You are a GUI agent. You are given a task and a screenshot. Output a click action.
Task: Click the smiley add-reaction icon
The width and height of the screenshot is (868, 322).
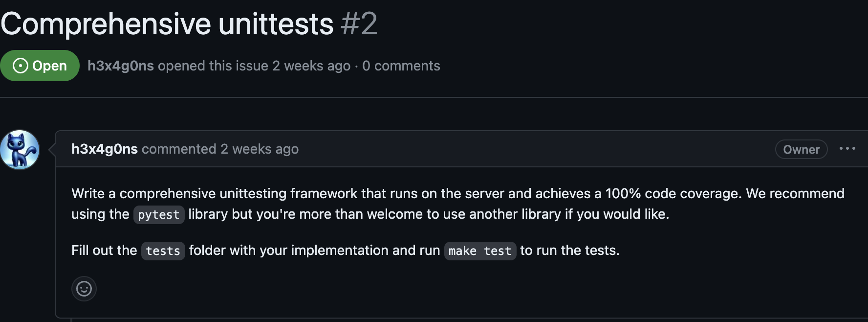click(84, 289)
